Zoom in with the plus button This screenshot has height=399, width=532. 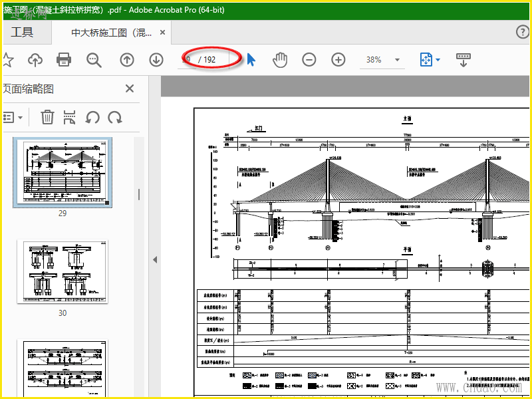coord(338,60)
